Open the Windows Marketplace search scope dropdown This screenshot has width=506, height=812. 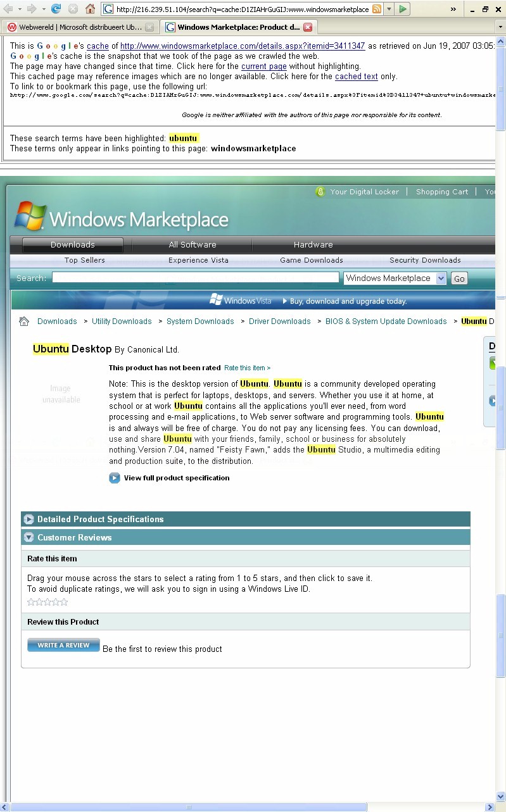point(395,278)
